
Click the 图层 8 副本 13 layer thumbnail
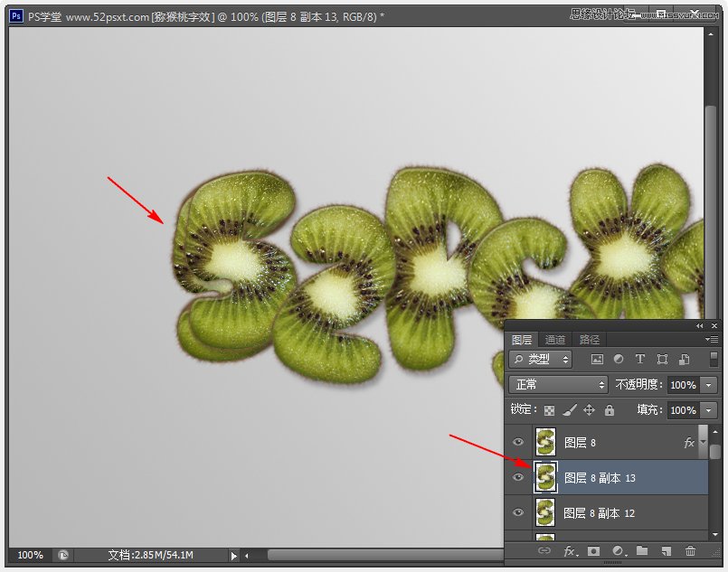pyautogui.click(x=544, y=477)
